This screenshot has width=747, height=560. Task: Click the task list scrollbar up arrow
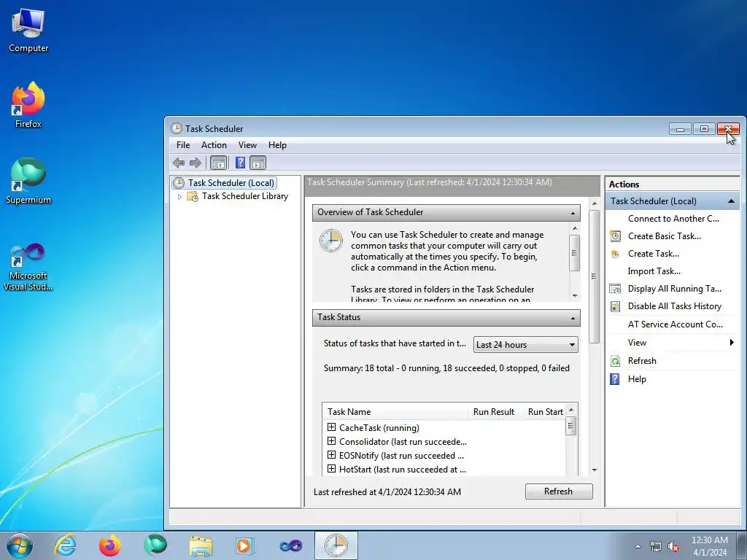tap(570, 410)
